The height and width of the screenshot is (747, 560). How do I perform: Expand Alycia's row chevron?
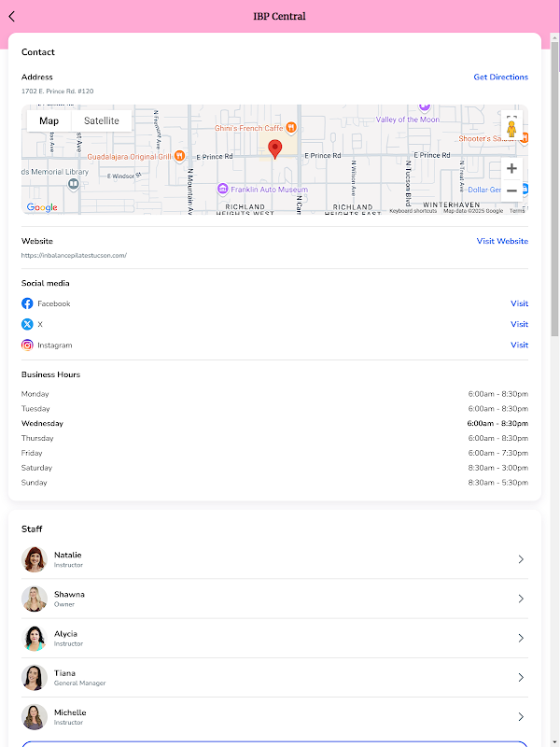tap(521, 639)
